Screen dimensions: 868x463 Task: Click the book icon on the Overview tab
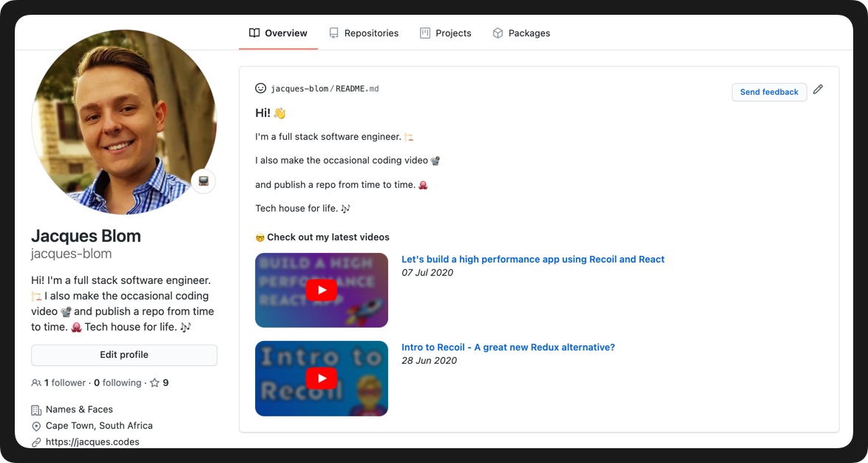click(x=254, y=33)
